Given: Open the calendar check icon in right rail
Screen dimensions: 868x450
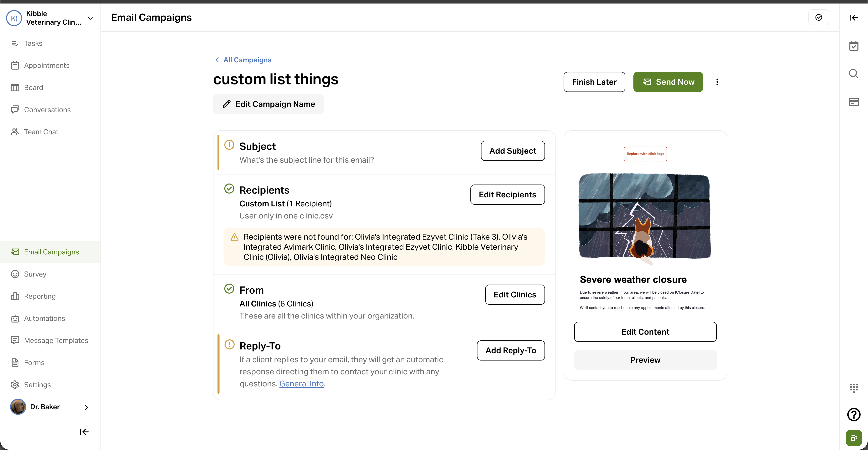Looking at the screenshot, I should pos(853,46).
